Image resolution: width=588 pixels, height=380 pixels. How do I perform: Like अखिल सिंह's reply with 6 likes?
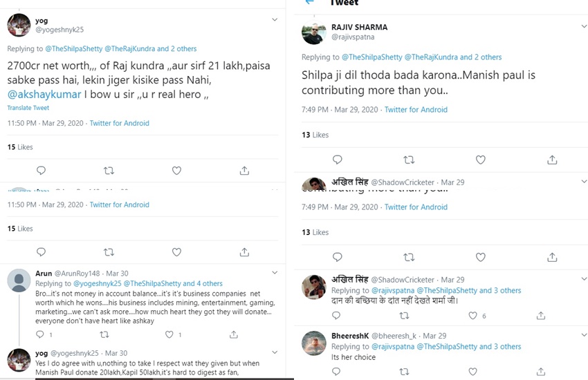(473, 316)
